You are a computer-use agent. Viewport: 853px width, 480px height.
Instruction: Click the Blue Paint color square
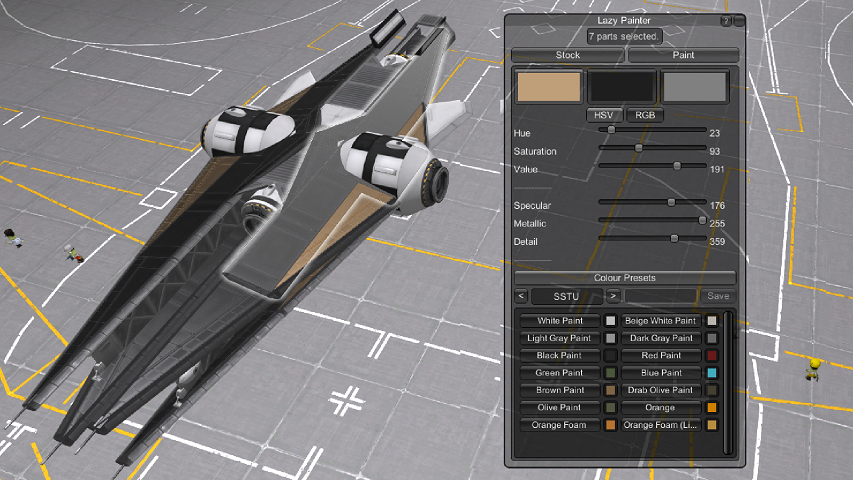712,373
